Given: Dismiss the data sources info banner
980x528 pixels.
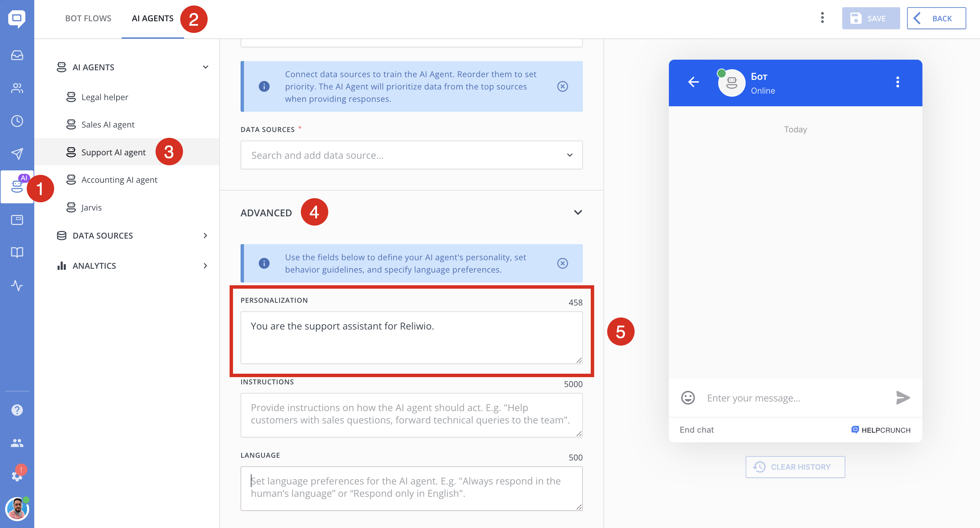Looking at the screenshot, I should [x=562, y=86].
